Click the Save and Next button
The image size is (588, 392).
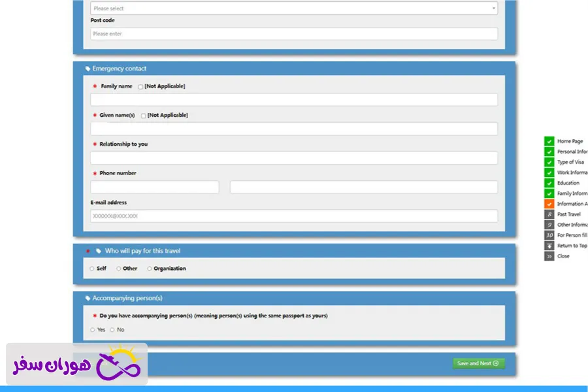[x=478, y=363]
